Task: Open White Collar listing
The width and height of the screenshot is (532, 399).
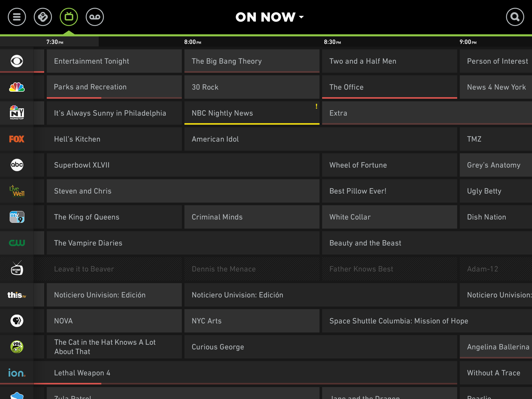Action: point(390,217)
